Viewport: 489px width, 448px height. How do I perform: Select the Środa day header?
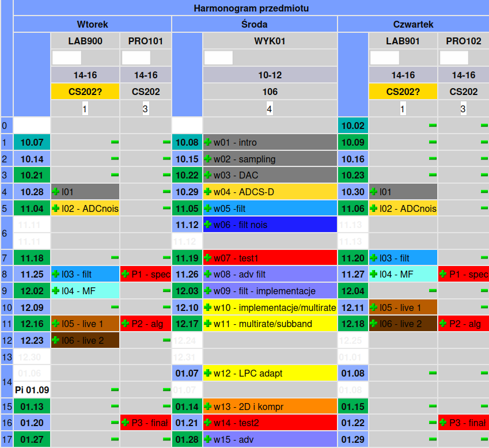[254, 24]
